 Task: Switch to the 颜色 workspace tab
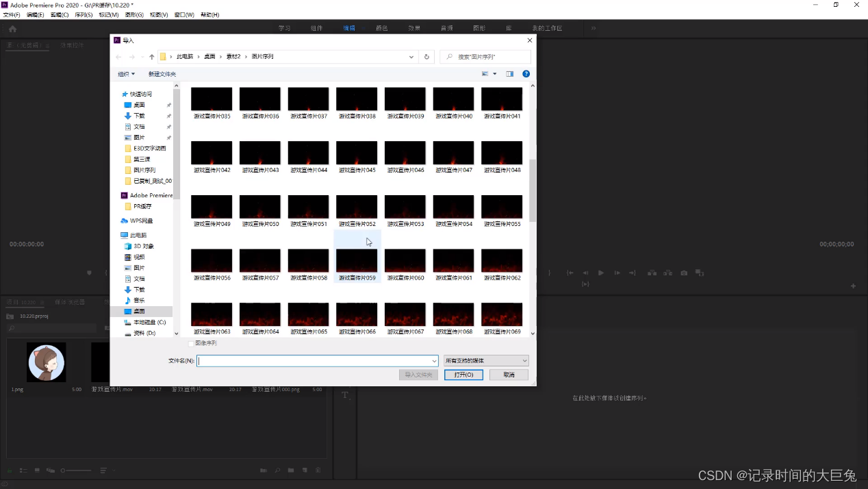click(x=382, y=28)
